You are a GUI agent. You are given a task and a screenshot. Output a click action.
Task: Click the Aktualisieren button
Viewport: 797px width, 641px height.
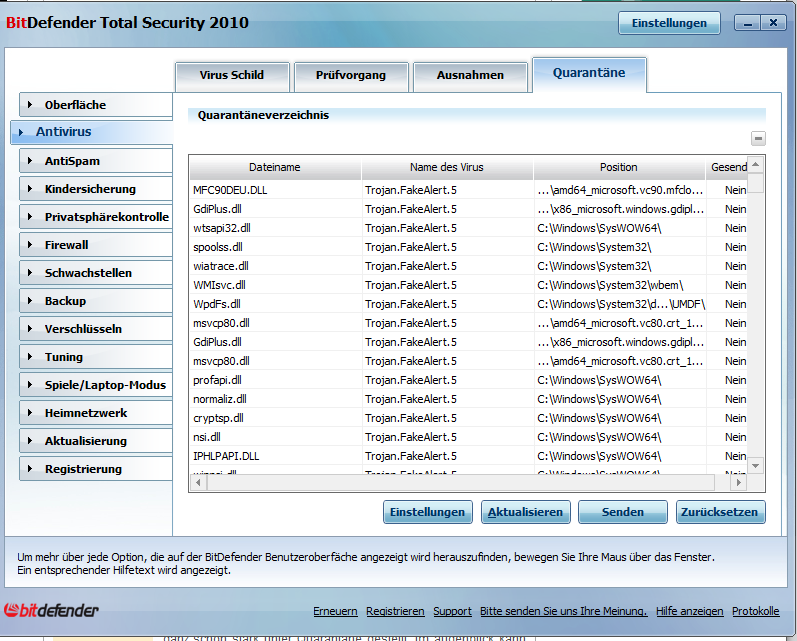[x=526, y=512]
